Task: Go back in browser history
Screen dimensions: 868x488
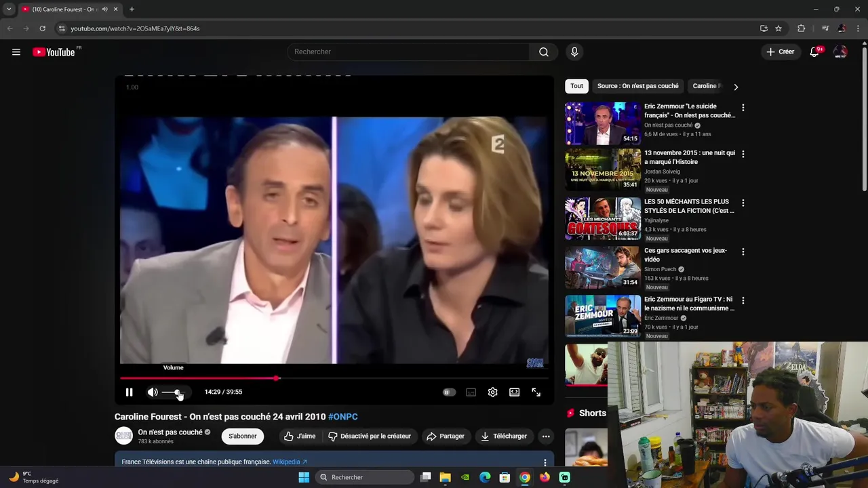Action: [9, 28]
